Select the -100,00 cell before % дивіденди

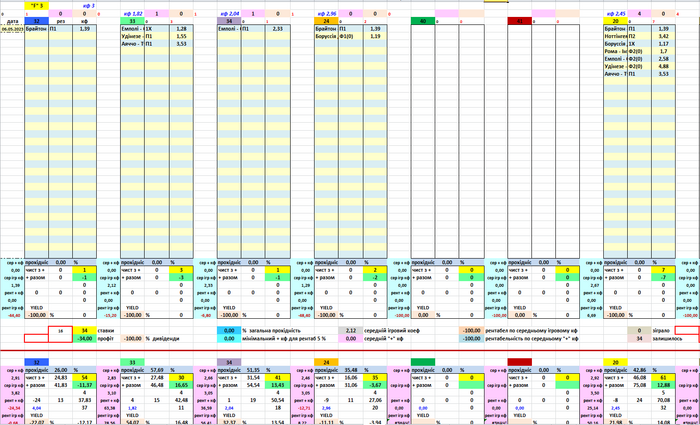point(133,338)
